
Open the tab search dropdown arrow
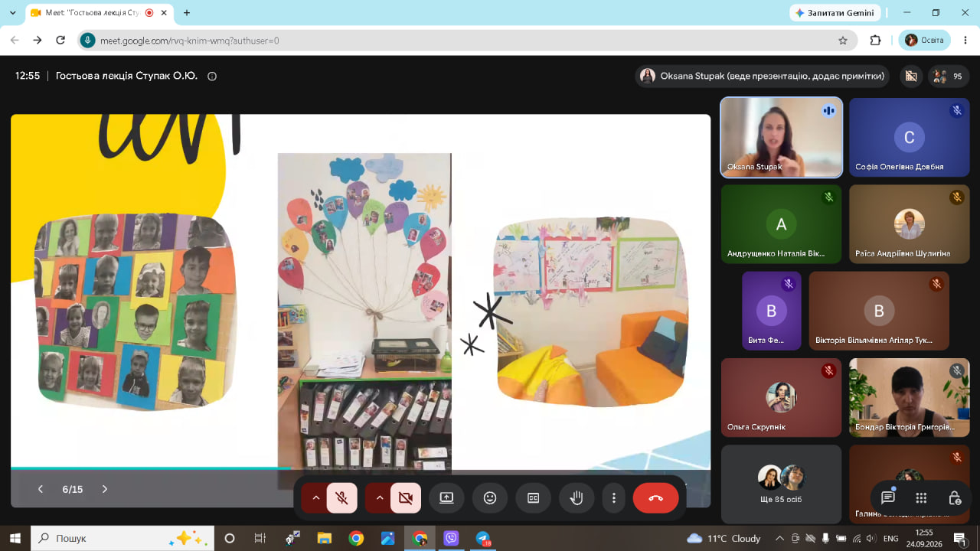click(12, 13)
